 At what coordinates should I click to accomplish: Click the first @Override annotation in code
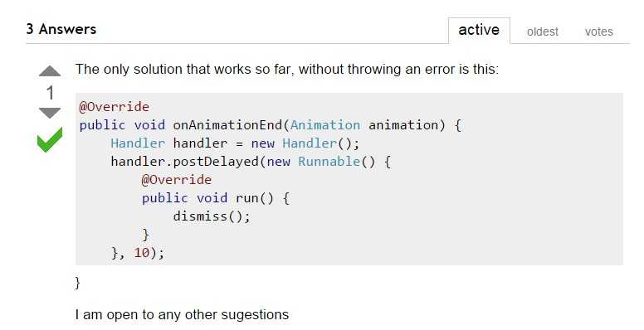click(x=115, y=107)
